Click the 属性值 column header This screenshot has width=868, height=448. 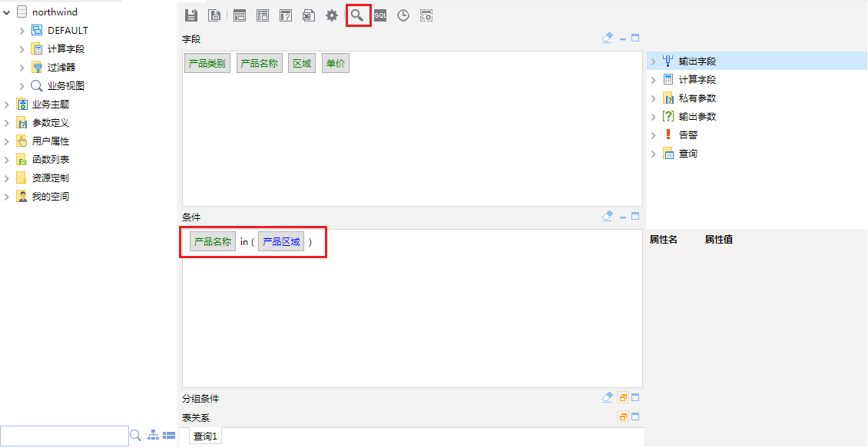point(718,240)
